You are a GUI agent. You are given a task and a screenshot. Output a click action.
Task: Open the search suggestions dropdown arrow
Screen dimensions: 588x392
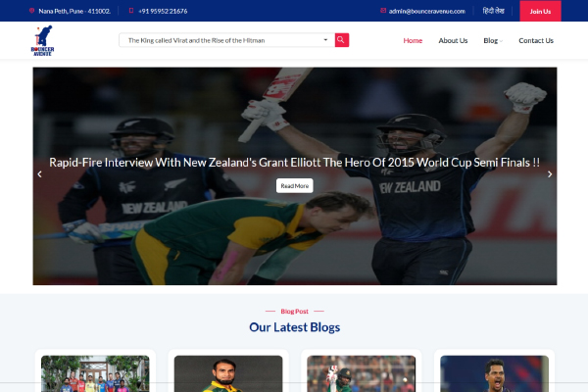(x=325, y=40)
